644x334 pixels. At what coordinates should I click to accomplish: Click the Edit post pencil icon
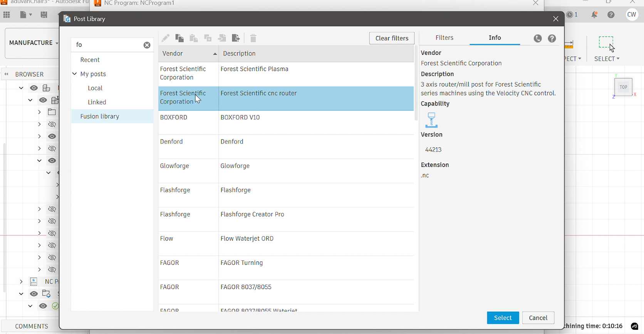[165, 38]
